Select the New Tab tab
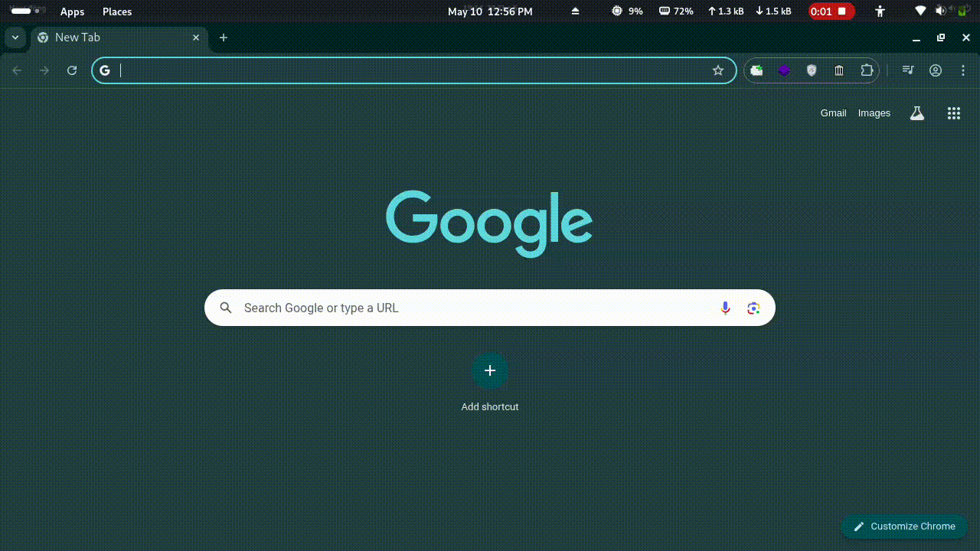The image size is (980, 551). (119, 37)
